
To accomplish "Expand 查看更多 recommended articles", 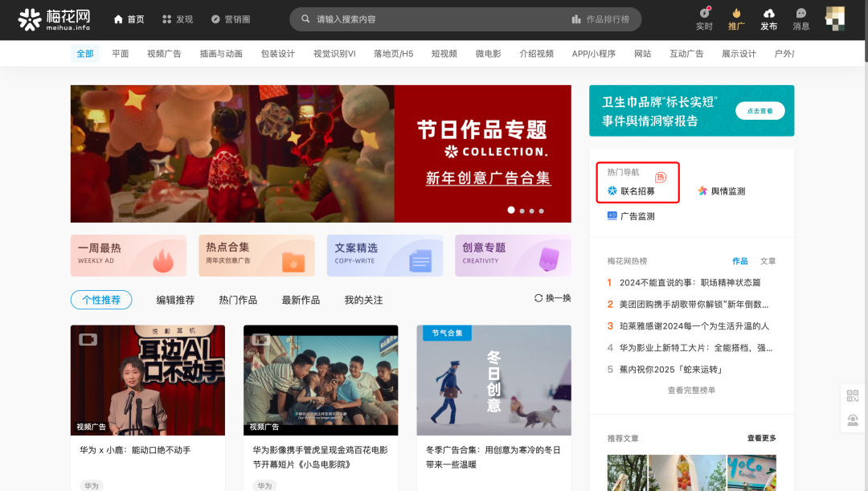I will [x=761, y=438].
